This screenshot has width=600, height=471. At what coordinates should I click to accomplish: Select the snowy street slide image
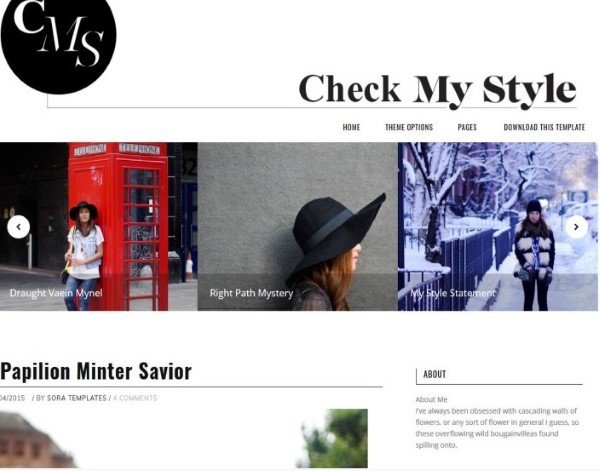[x=497, y=227]
